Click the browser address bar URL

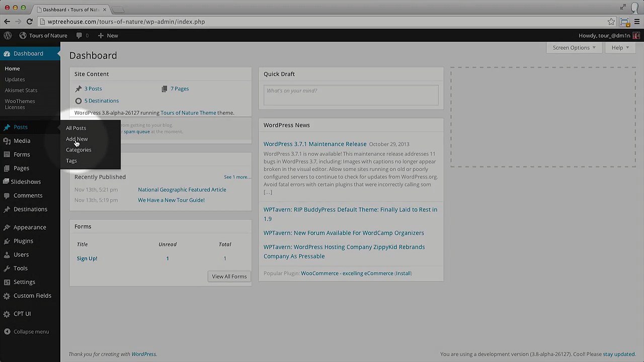tap(126, 22)
